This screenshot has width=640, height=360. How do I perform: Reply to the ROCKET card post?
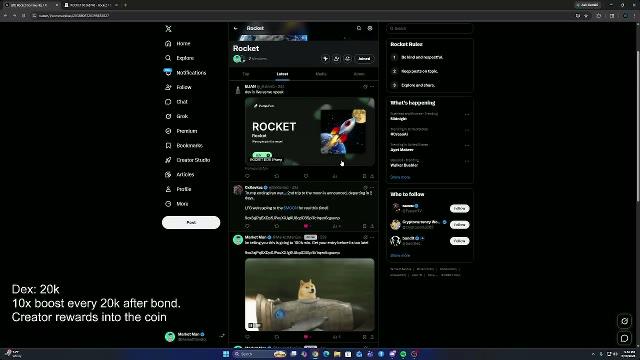(x=247, y=176)
